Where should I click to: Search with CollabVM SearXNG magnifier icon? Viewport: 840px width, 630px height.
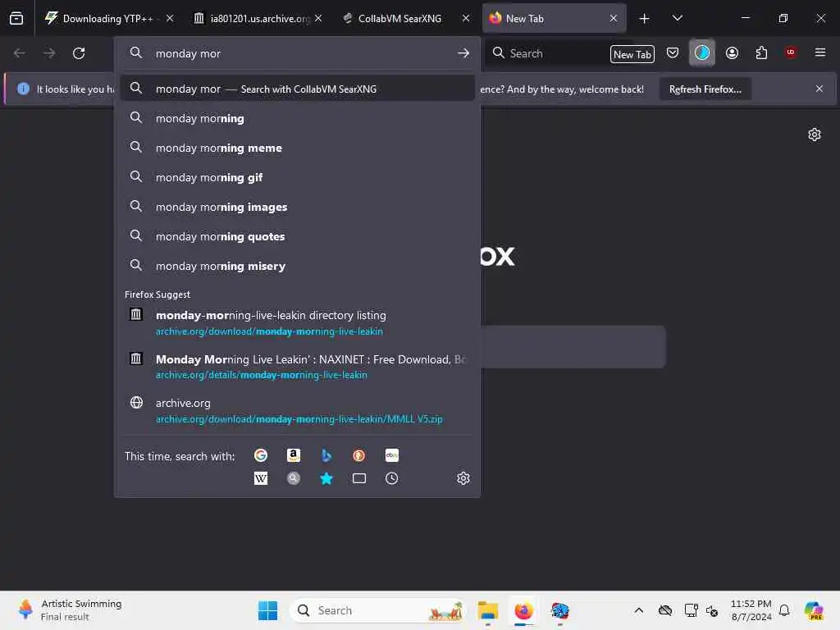pos(293,478)
